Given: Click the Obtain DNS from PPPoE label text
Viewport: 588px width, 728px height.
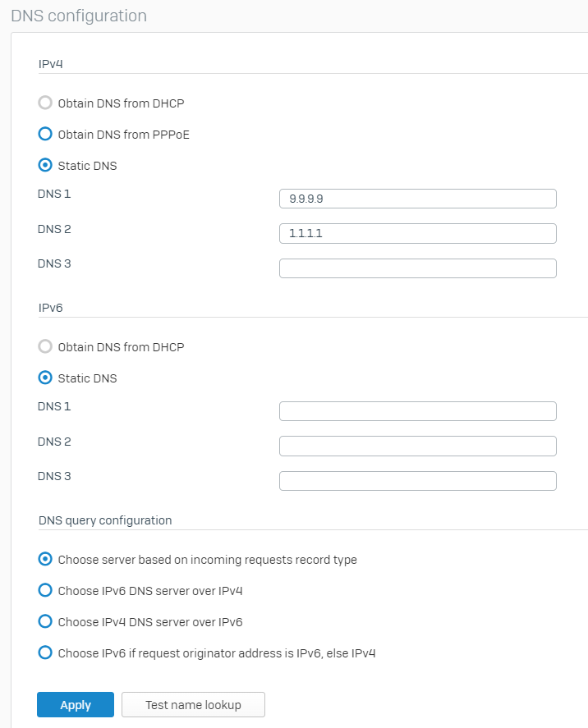Looking at the screenshot, I should point(123,135).
